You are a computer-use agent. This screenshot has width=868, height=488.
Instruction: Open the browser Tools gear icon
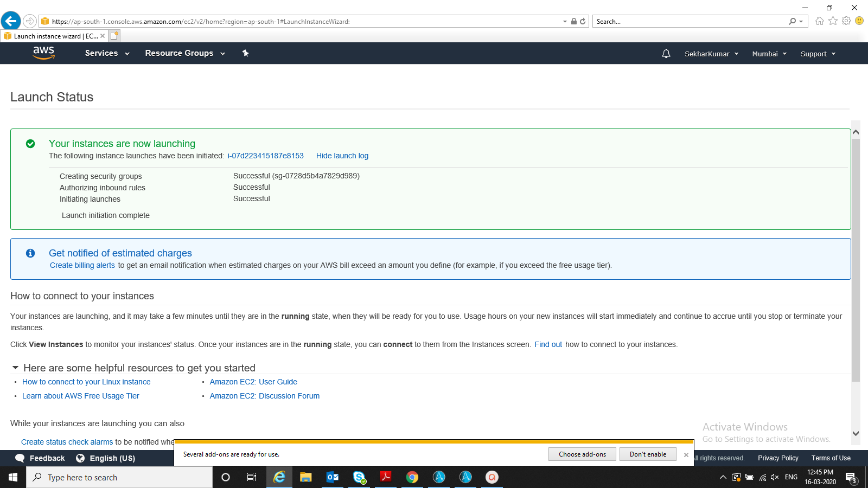[x=846, y=21]
